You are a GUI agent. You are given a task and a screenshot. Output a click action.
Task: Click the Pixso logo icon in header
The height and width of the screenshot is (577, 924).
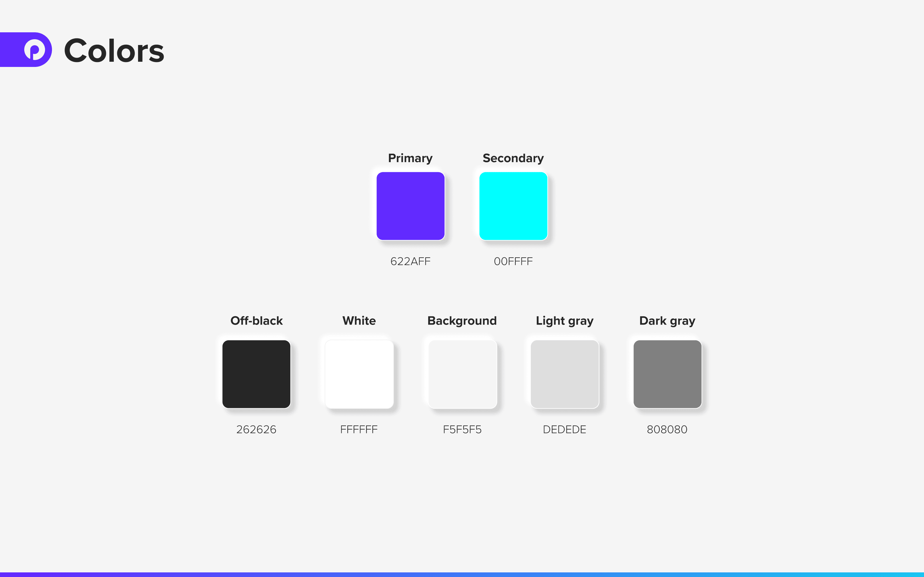point(33,50)
